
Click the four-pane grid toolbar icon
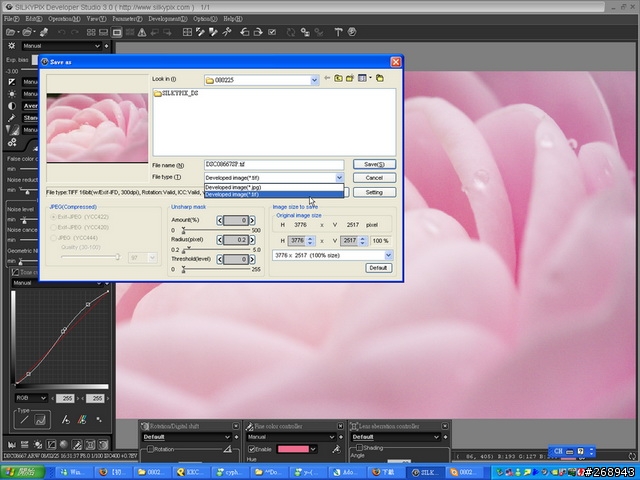[187, 32]
